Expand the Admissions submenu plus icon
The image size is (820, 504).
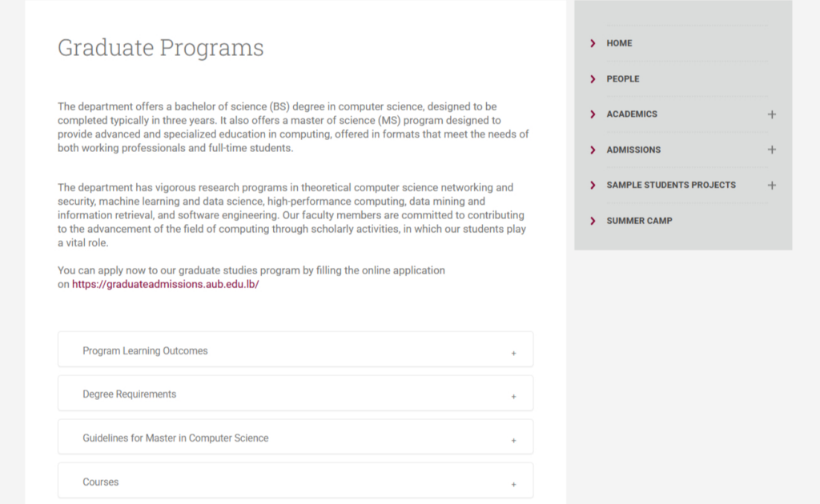[772, 150]
